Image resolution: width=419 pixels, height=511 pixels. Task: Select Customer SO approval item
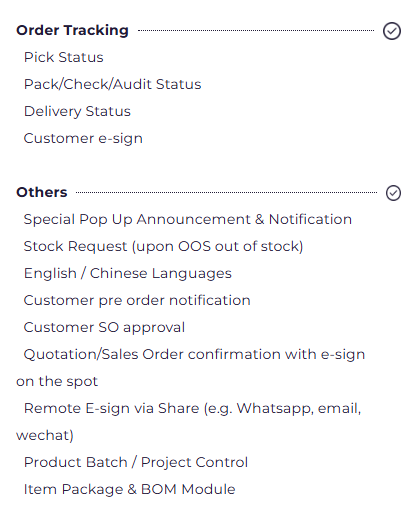click(x=104, y=328)
